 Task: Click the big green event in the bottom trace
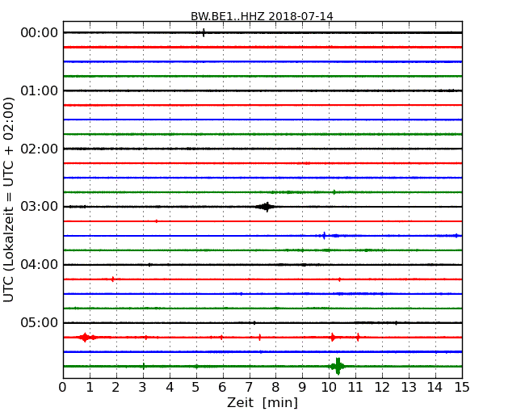click(338, 366)
